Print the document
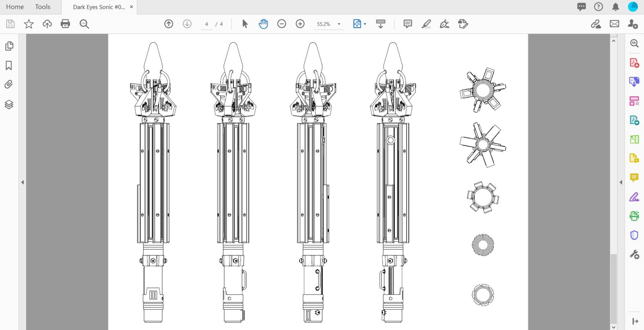The width and height of the screenshot is (644, 330). point(65,24)
